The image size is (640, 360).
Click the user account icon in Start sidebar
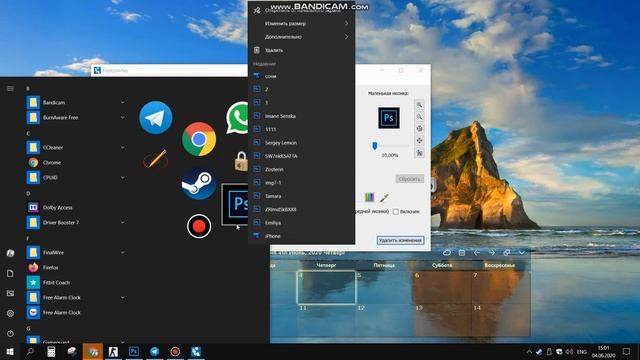tap(10, 253)
